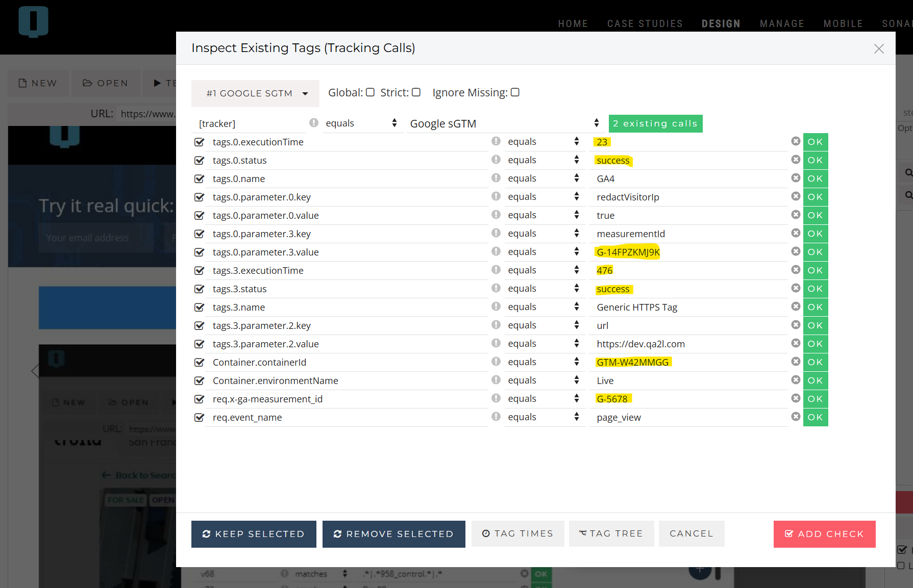Go to CASE STUDIES in the top menu

pos(645,23)
